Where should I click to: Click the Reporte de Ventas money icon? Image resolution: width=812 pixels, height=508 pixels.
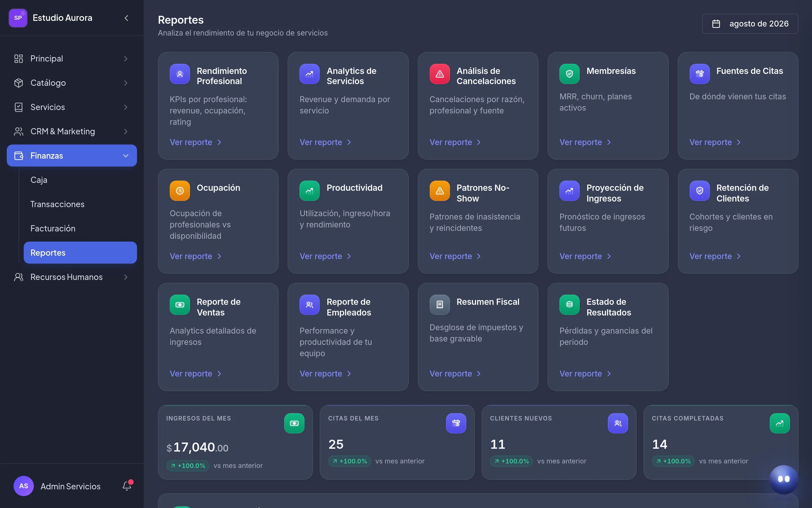click(180, 305)
